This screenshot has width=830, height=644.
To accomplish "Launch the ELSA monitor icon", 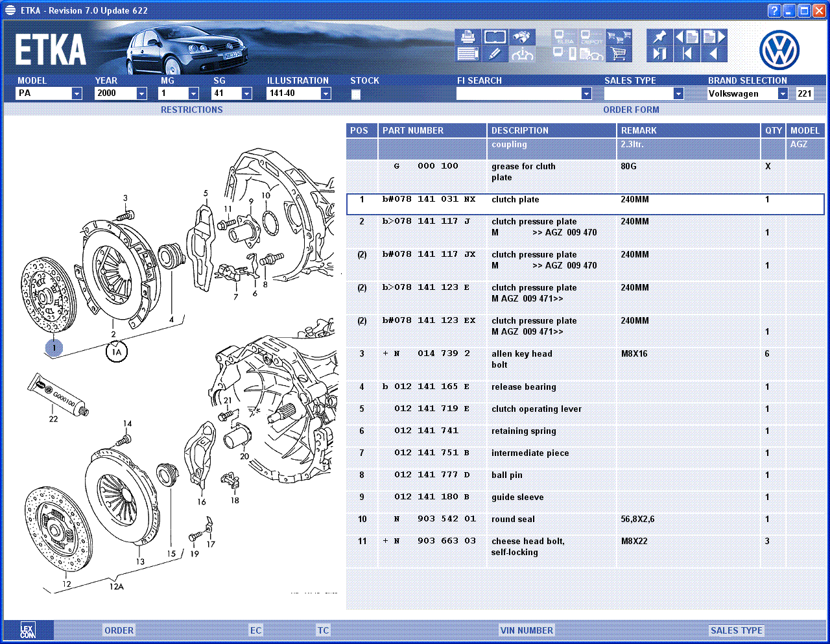I will click(x=565, y=37).
